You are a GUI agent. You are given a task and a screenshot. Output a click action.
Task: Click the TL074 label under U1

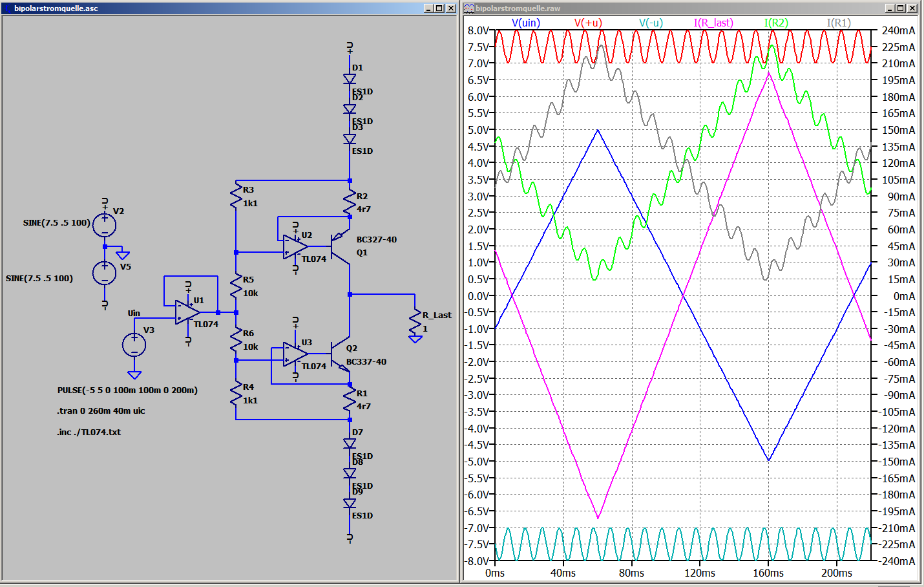point(206,324)
